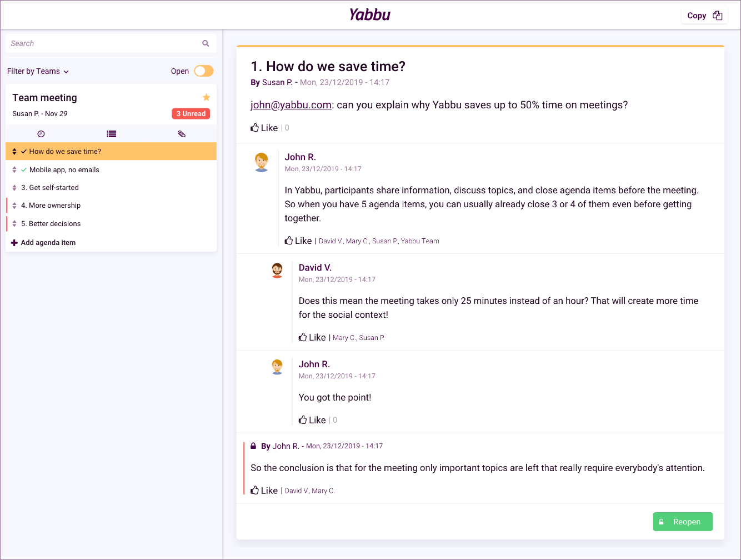The width and height of the screenshot is (741, 560).
Task: Click the plus icon to add agenda item
Action: coord(14,243)
